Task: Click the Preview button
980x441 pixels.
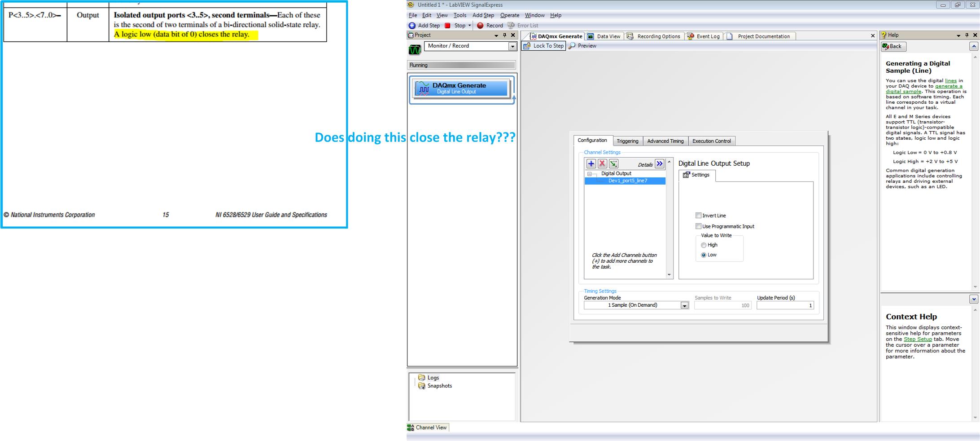Action: pyautogui.click(x=582, y=46)
